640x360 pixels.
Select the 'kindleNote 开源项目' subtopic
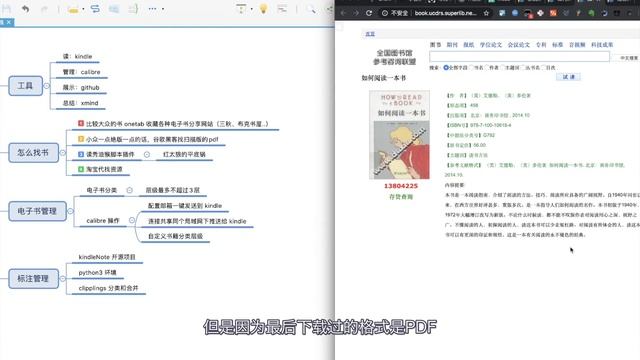click(107, 257)
